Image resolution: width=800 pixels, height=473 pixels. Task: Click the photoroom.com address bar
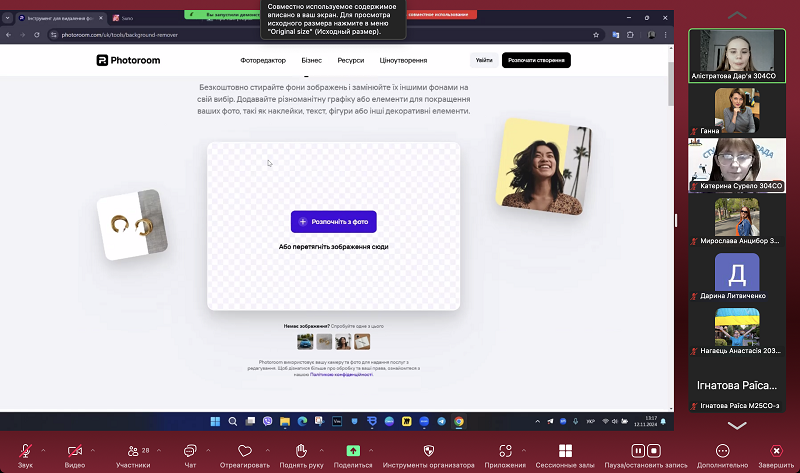tap(327, 35)
